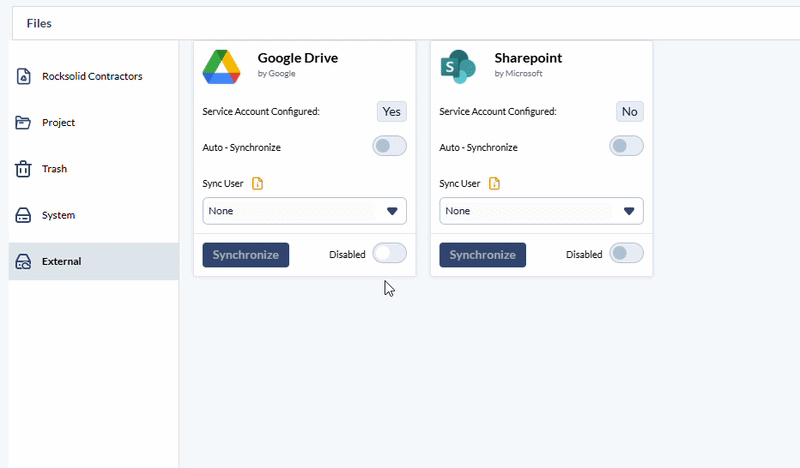
Task: Click the External drive icon
Action: (x=23, y=262)
